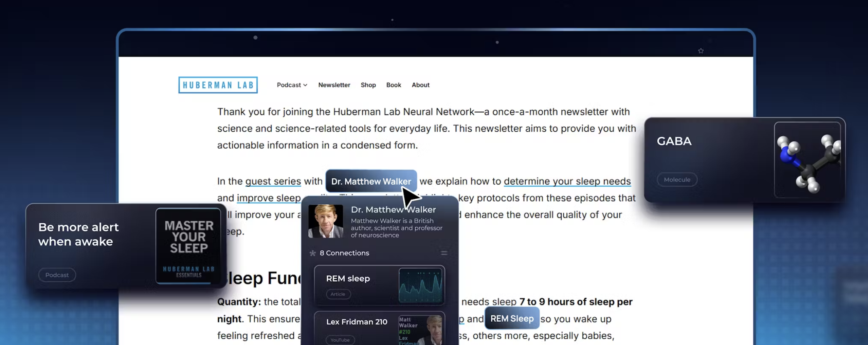The height and width of the screenshot is (345, 868).
Task: Click the 8 Connections asterisk icon
Action: [x=312, y=253]
